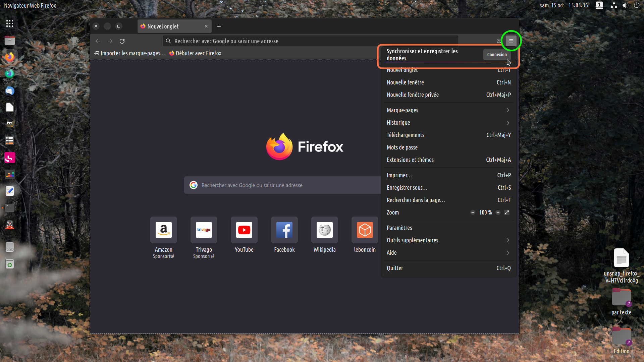Open Paramètres from the menu
This screenshot has width=644, height=362.
point(399,228)
